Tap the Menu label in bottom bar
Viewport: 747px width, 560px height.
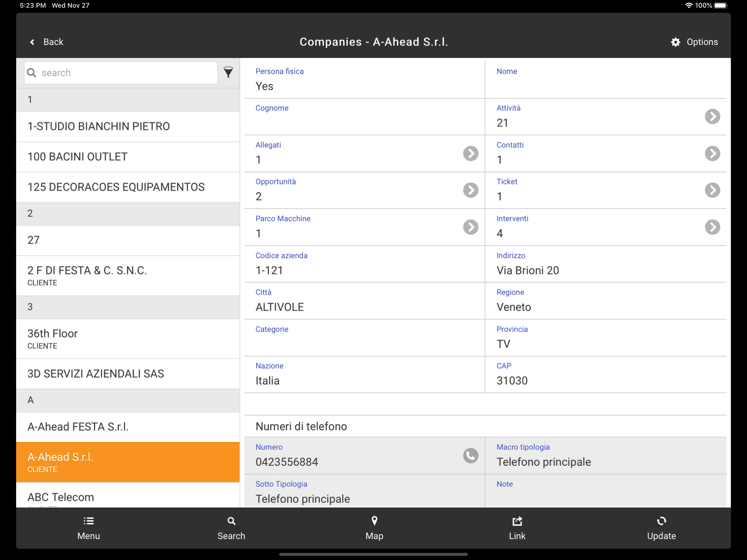pos(89,536)
